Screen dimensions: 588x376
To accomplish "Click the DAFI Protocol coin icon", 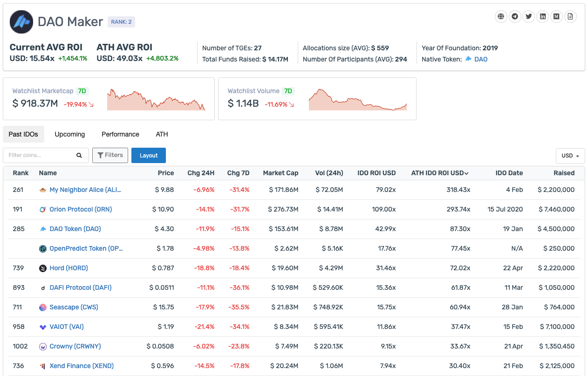I will pos(43,288).
